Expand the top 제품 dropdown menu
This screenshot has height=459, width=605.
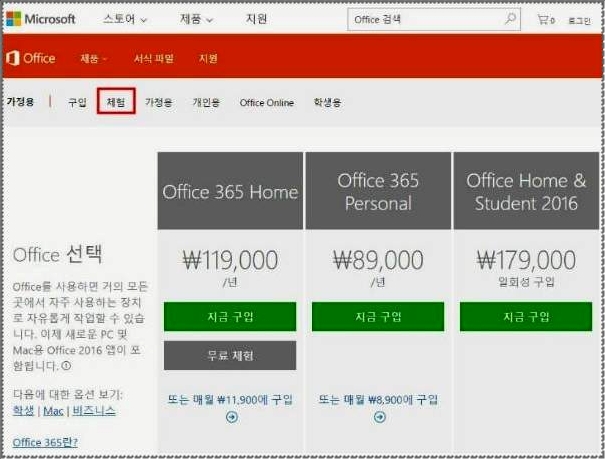point(196,19)
